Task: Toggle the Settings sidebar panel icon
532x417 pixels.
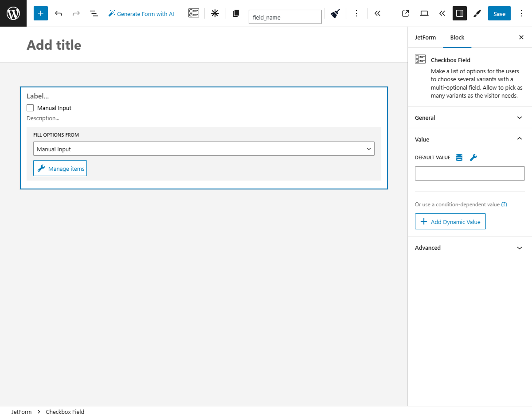Action: tap(459, 13)
